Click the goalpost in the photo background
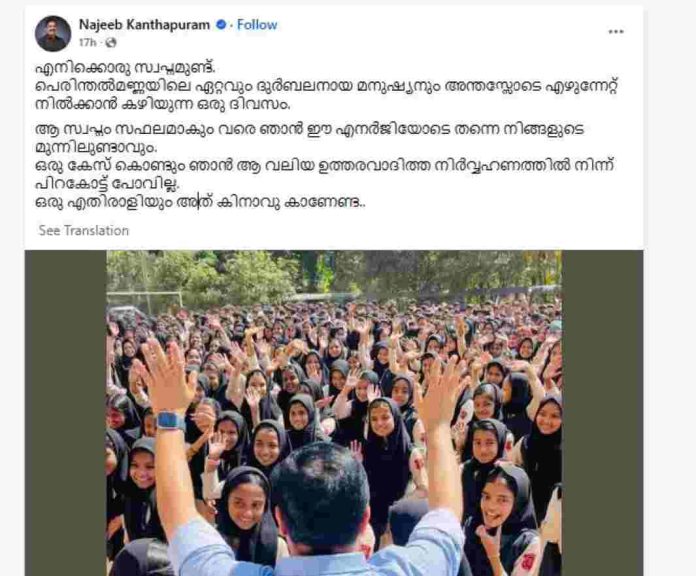 pyautogui.click(x=144, y=302)
